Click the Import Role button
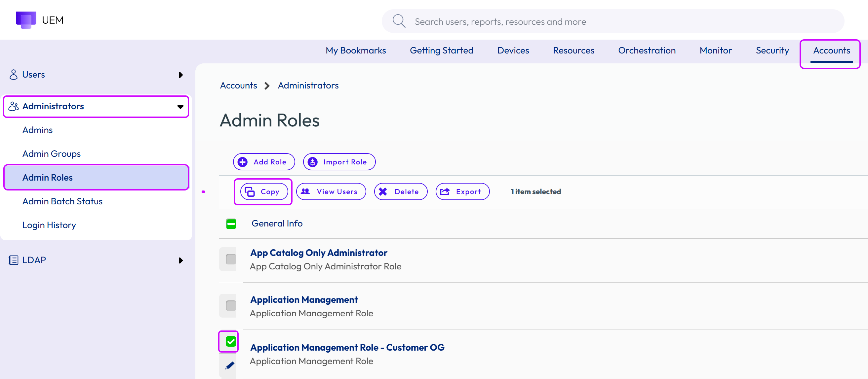This screenshot has width=868, height=379. (339, 162)
